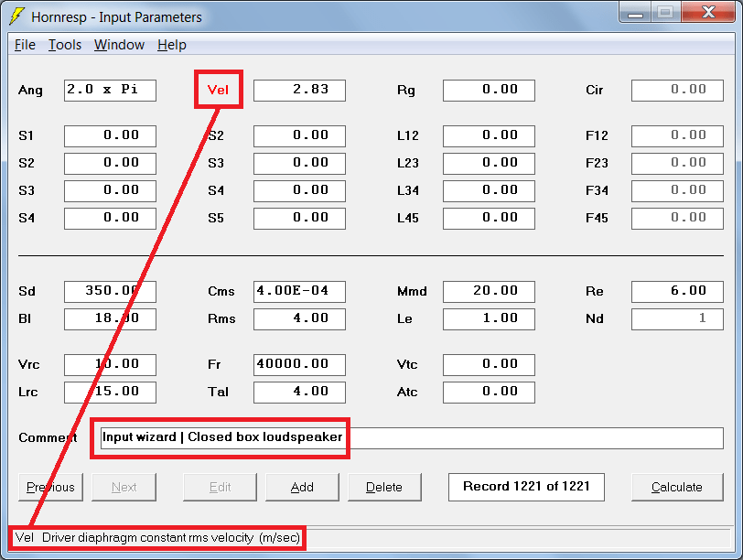Click the S2 field in the L23 row
Viewport: 743px width, 560px height.
pos(110,164)
